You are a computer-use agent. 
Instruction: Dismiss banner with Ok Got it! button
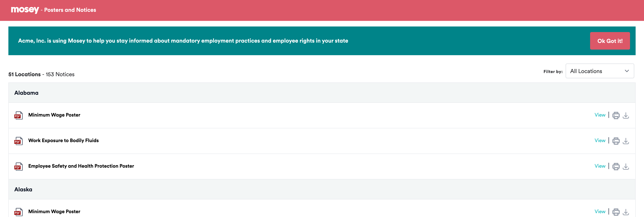[x=610, y=41]
